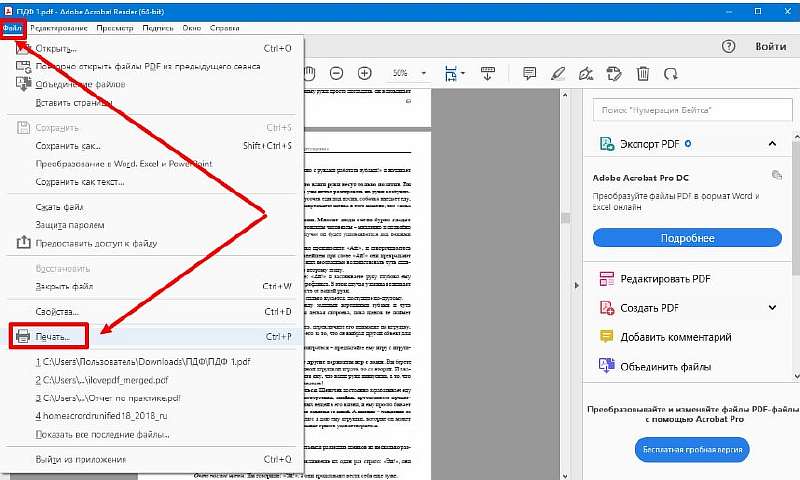Rotate the page with the rotate icon

[672, 74]
